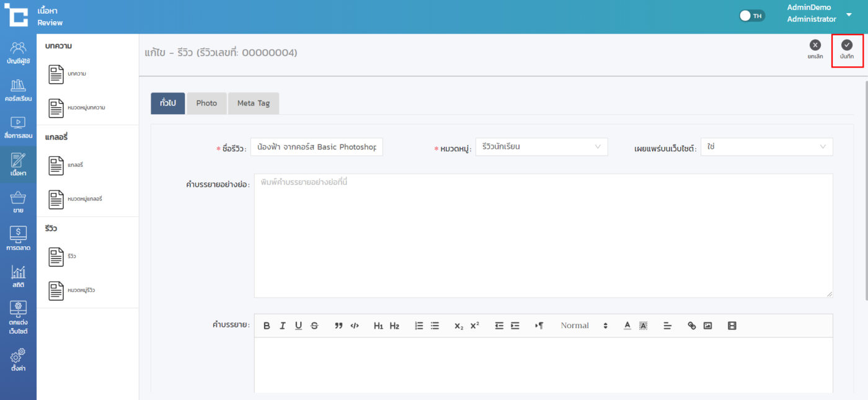This screenshot has height=400, width=868.
Task: Open the settings gear in the sidebar
Action: [18, 360]
